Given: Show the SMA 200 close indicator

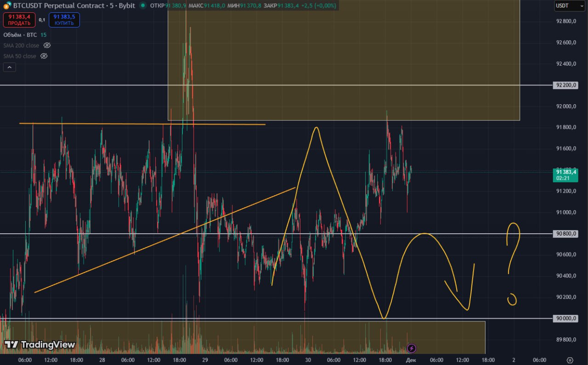Looking at the screenshot, I should (47, 45).
